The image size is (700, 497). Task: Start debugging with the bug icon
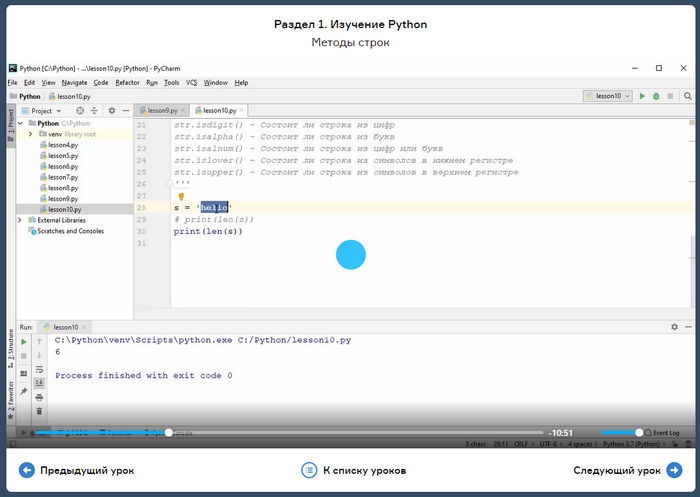pyautogui.click(x=656, y=96)
